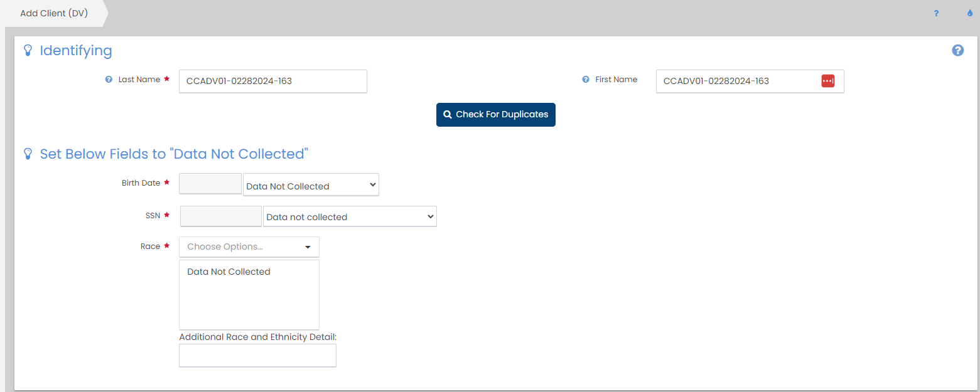Click the lightbulb icon beside Identifying
Screen dimensions: 980x392
[28, 50]
